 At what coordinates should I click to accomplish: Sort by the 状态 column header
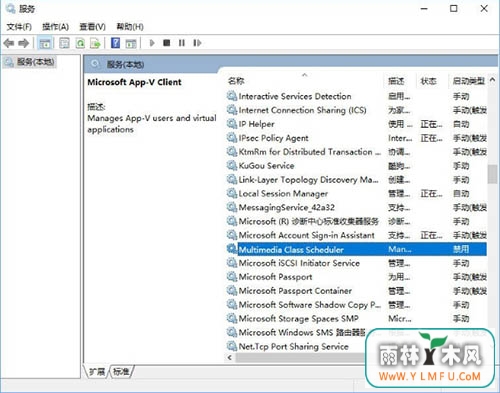pyautogui.click(x=428, y=81)
